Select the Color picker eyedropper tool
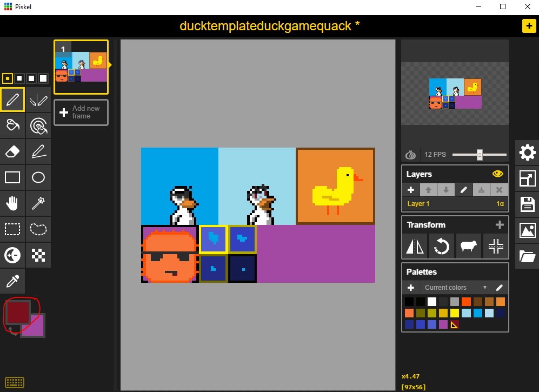 coord(12,281)
